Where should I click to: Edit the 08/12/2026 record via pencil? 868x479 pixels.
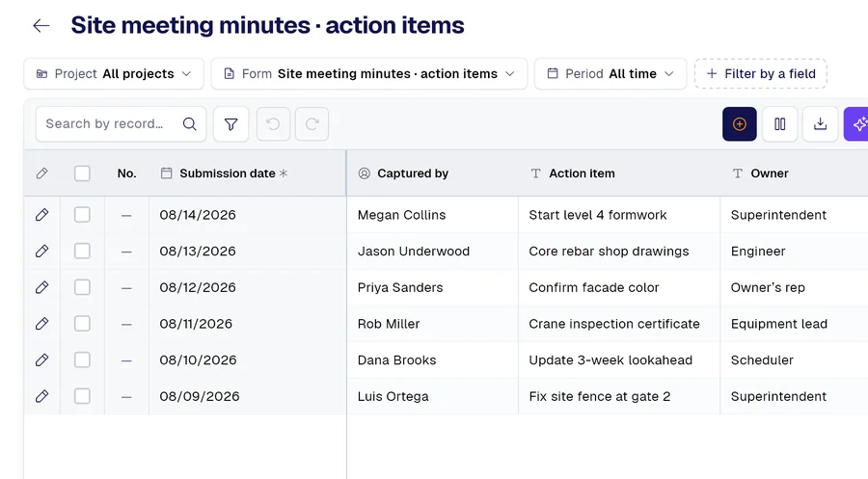pos(41,287)
